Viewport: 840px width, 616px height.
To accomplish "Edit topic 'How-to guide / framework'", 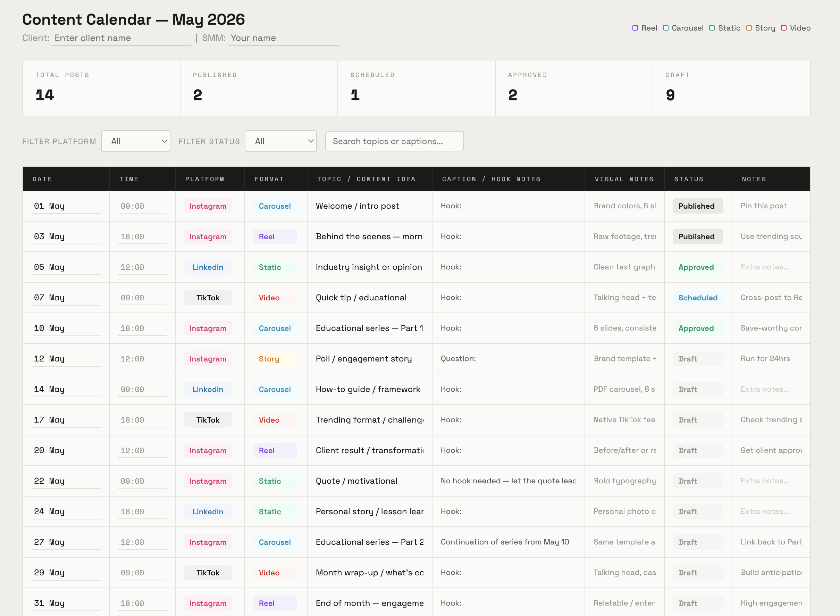I will tap(369, 390).
